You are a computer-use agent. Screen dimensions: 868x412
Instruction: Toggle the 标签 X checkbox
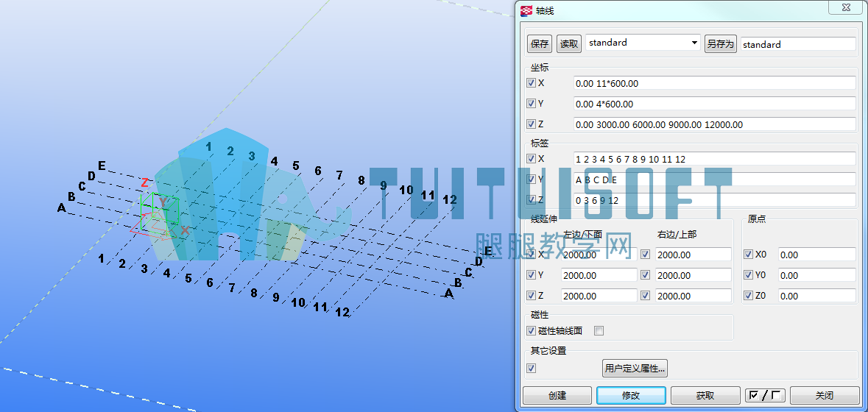[x=532, y=159]
